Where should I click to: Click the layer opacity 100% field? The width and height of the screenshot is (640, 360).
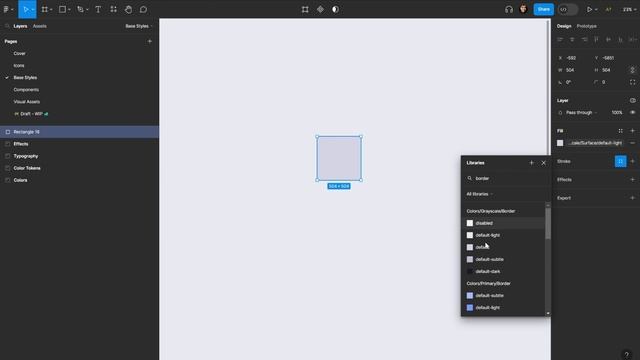point(617,113)
